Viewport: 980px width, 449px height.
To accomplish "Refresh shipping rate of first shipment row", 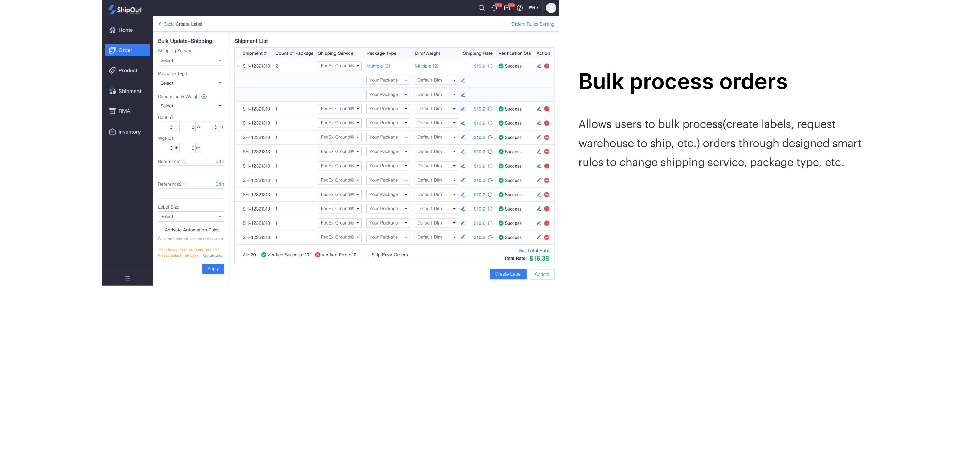I will click(490, 66).
